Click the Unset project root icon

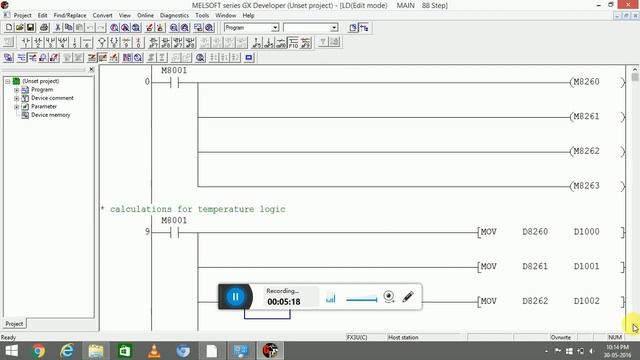16,81
